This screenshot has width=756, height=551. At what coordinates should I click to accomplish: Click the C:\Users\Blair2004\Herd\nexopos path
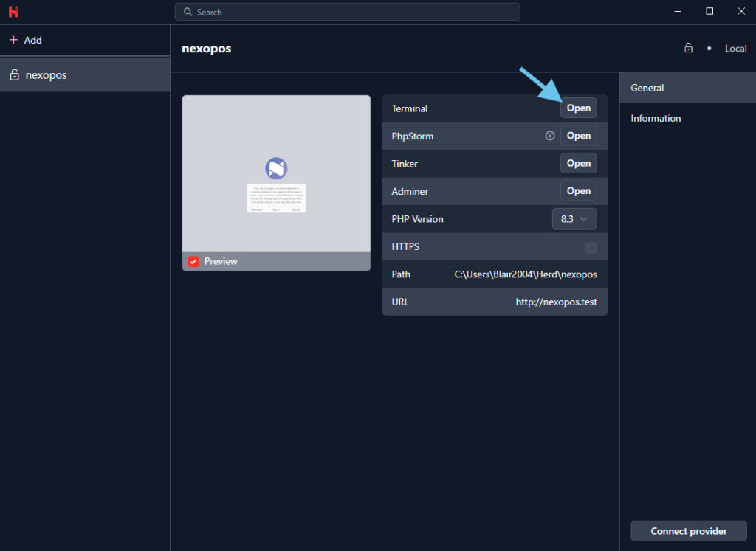tap(526, 274)
